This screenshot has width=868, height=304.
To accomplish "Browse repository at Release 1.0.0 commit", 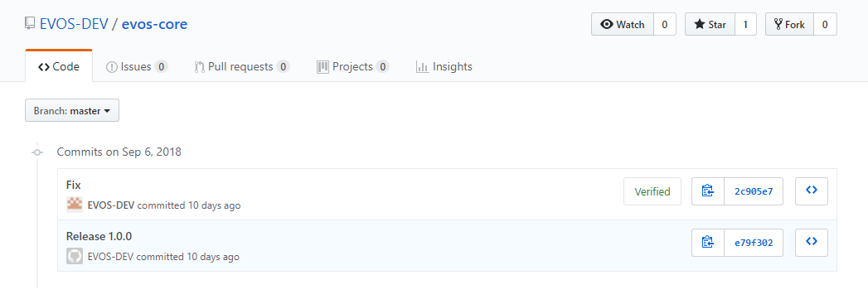I will coord(812,243).
